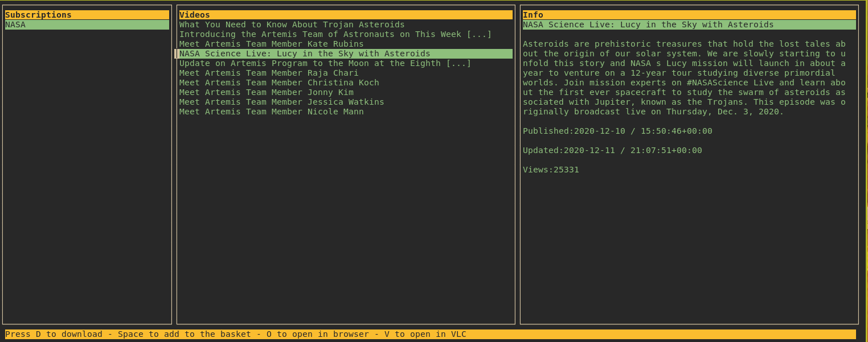Click the Info panel video title line
Screen dimensions: 868x342
pos(689,25)
